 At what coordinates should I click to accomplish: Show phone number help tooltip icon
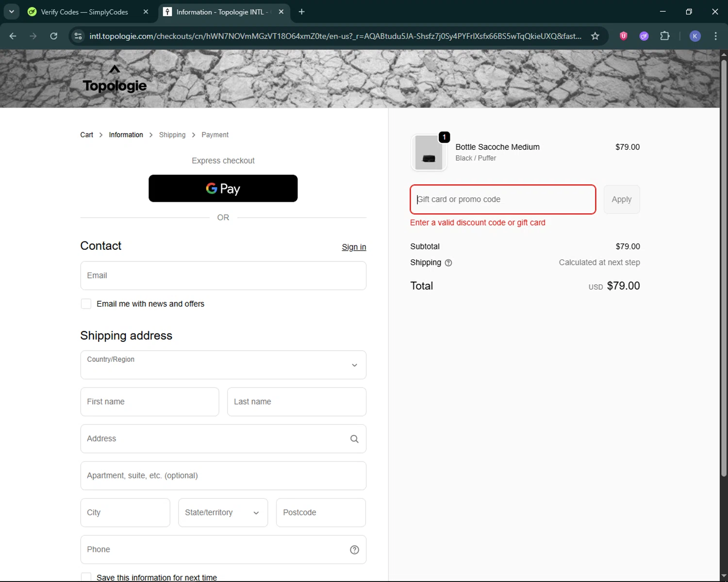(x=354, y=550)
